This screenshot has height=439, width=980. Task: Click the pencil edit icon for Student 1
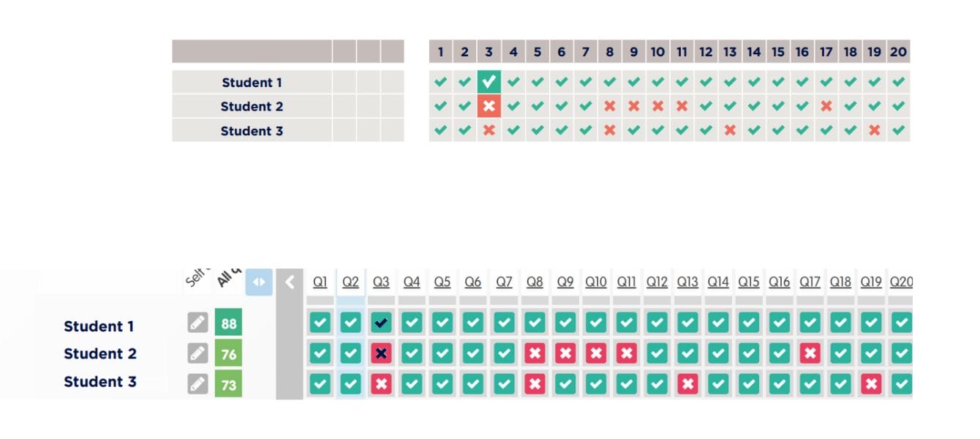tap(197, 323)
